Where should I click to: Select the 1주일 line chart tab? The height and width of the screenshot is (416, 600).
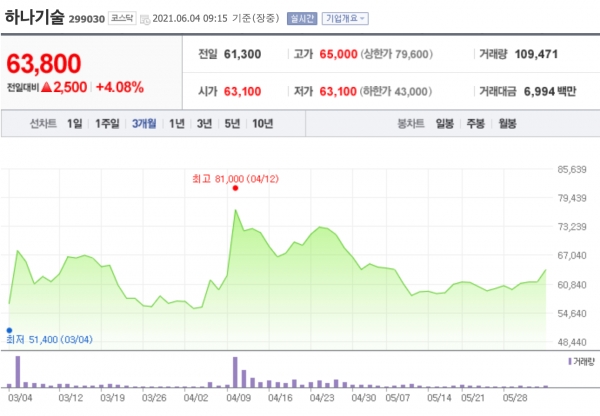click(x=107, y=124)
